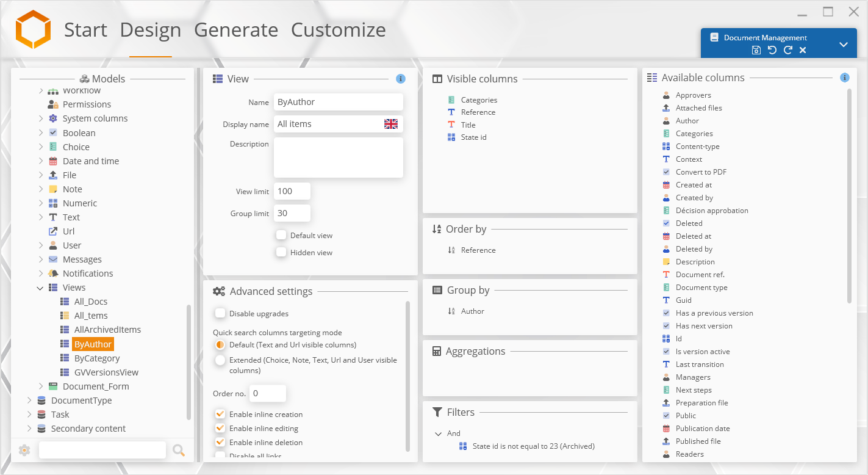
Task: Click the Advanced settings vertical scrollbar
Action: click(x=407, y=376)
